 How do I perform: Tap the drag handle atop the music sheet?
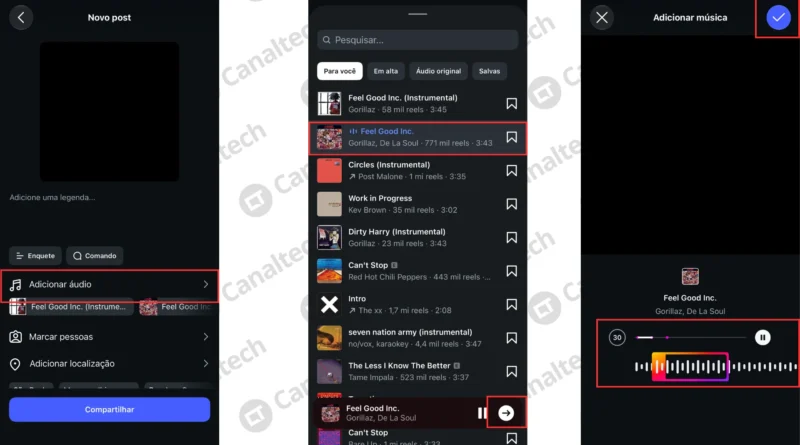tap(417, 14)
